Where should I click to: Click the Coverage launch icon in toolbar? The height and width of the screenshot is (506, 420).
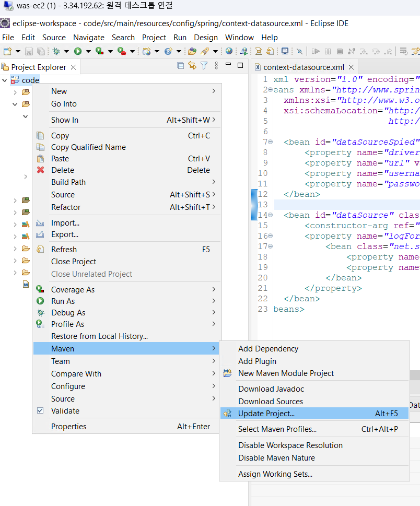tap(99, 51)
